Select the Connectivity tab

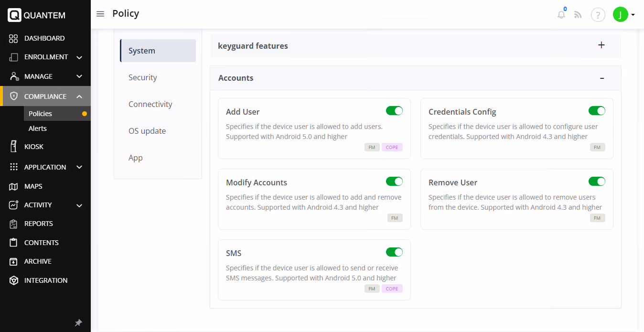[x=150, y=104]
